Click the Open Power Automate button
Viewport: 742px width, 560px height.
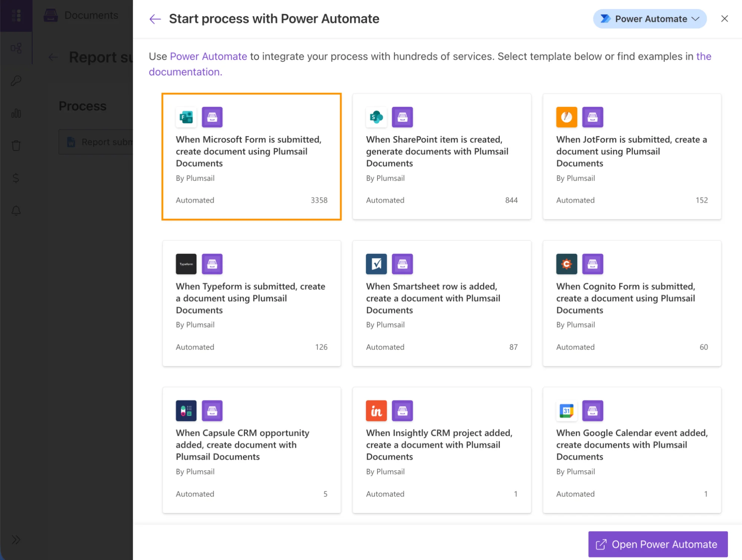point(658,544)
